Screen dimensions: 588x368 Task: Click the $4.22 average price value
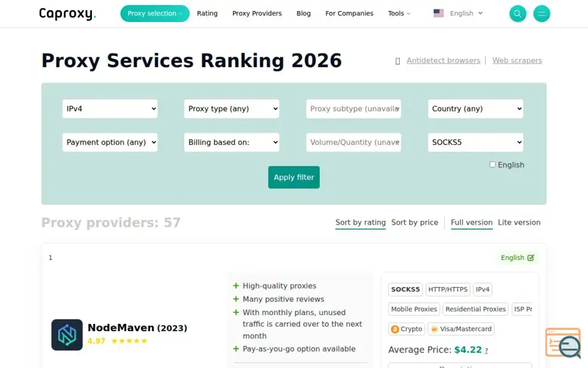(467, 350)
